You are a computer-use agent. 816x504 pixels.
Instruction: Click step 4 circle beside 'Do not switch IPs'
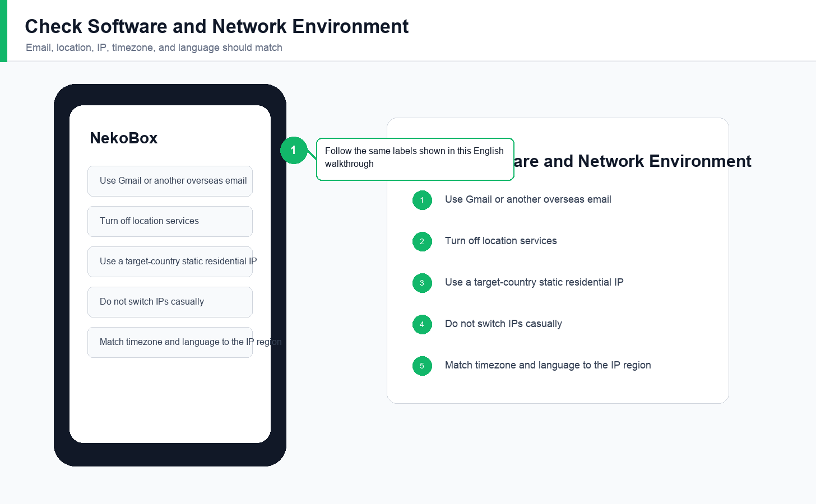(x=422, y=324)
